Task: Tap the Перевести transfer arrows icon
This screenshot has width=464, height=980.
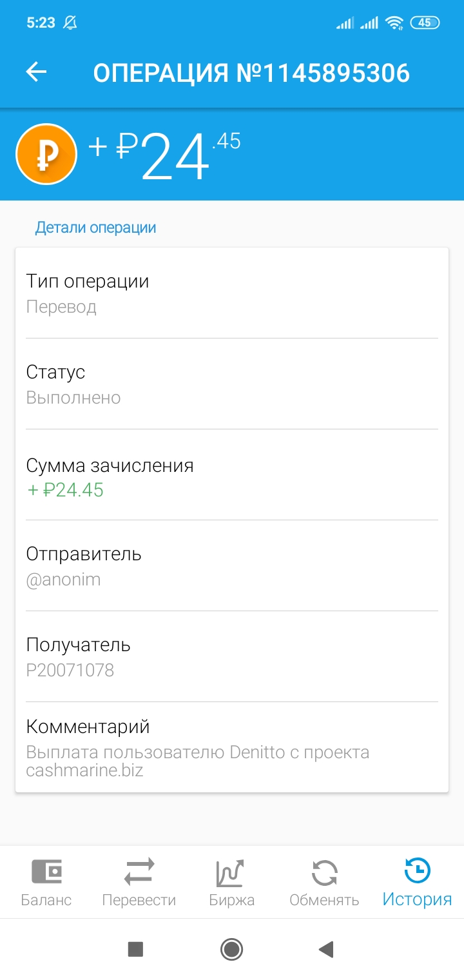Action: click(x=139, y=872)
